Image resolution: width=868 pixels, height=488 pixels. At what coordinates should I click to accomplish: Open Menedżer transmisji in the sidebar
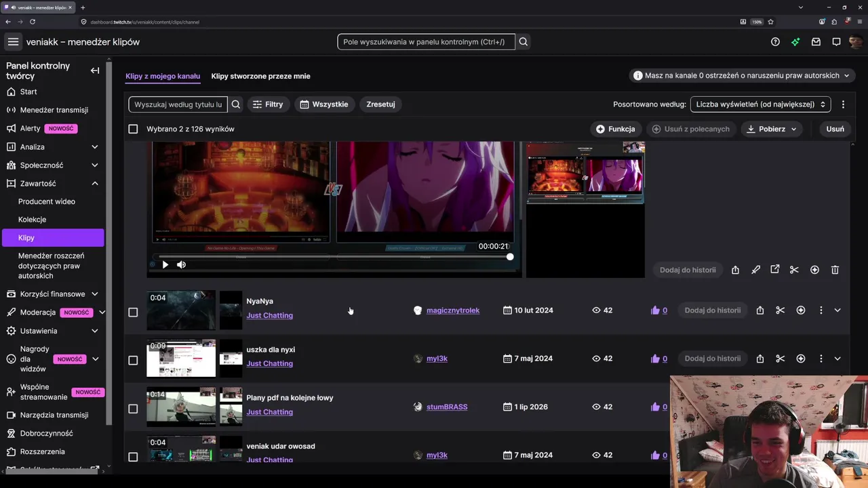(53, 110)
